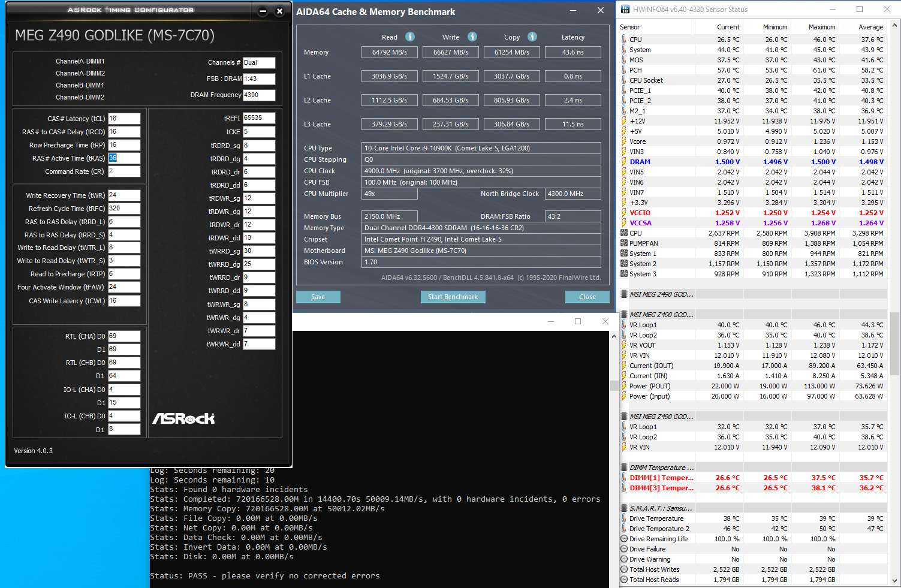This screenshot has width=901, height=588.
Task: Click the Command Rate (CR) field
Action: [x=124, y=171]
